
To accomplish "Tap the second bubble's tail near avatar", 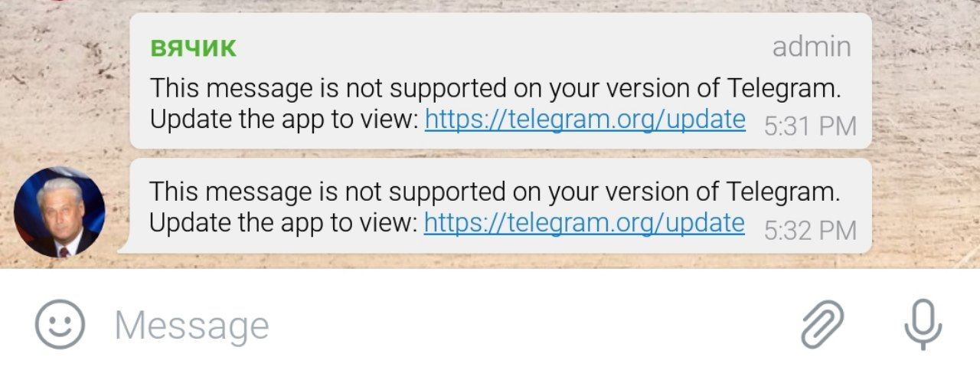I will point(124,247).
